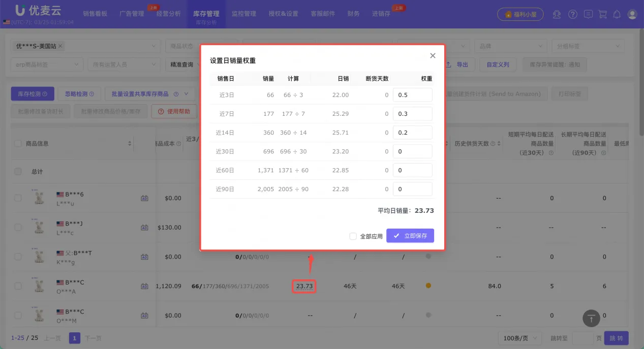Check the 总计 row checkbox

point(18,172)
